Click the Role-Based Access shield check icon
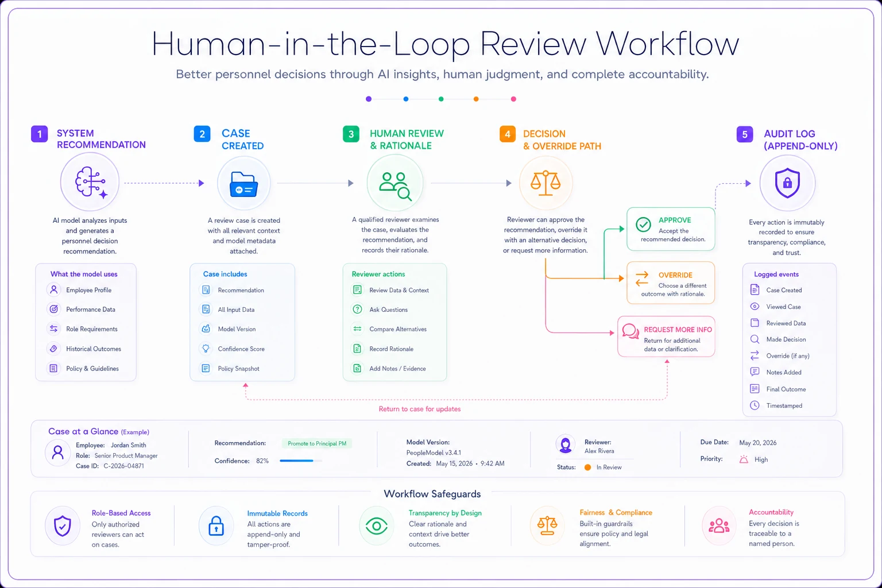 click(63, 525)
